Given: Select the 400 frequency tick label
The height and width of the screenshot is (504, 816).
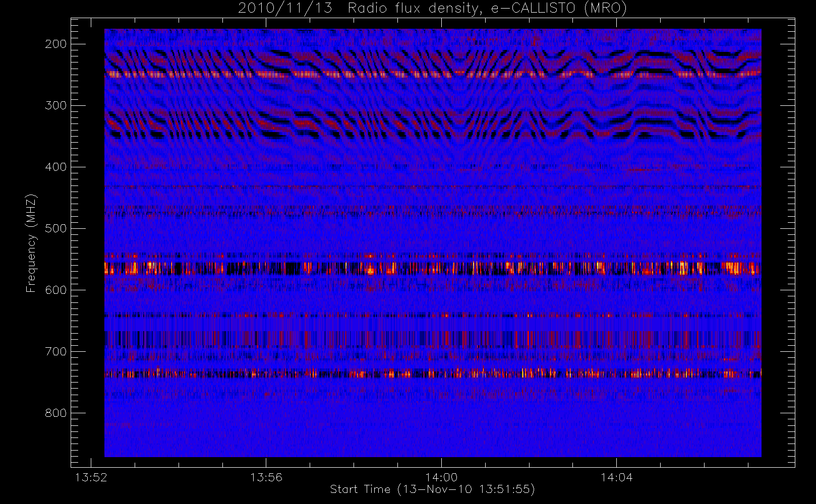Looking at the screenshot, I should tap(56, 167).
